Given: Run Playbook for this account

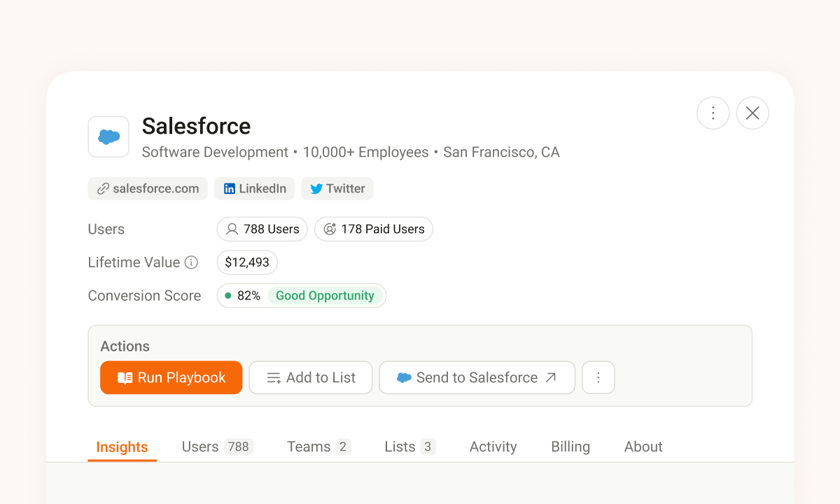Looking at the screenshot, I should point(171,377).
